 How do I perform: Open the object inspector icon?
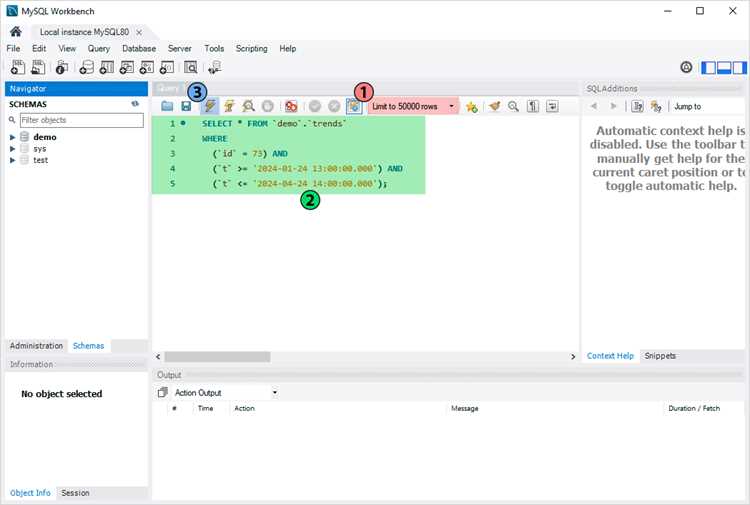click(x=62, y=67)
